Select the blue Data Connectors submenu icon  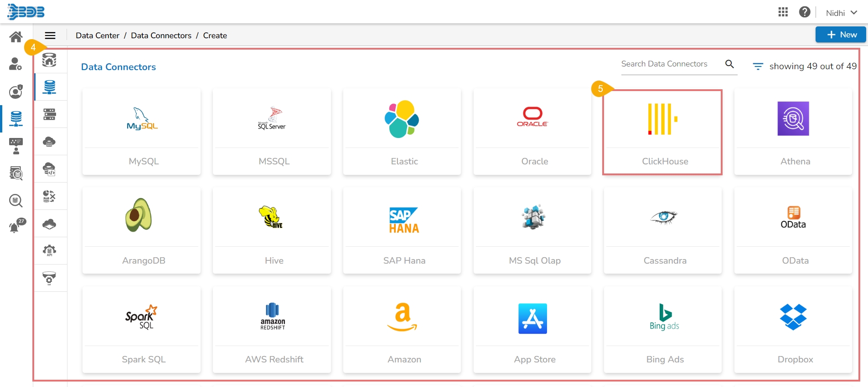pyautogui.click(x=49, y=87)
